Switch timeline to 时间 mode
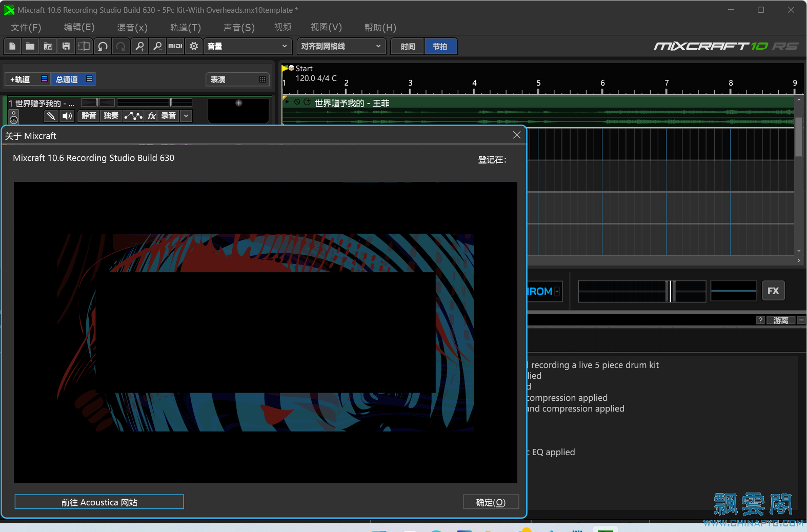This screenshot has height=532, width=807. tap(408, 47)
